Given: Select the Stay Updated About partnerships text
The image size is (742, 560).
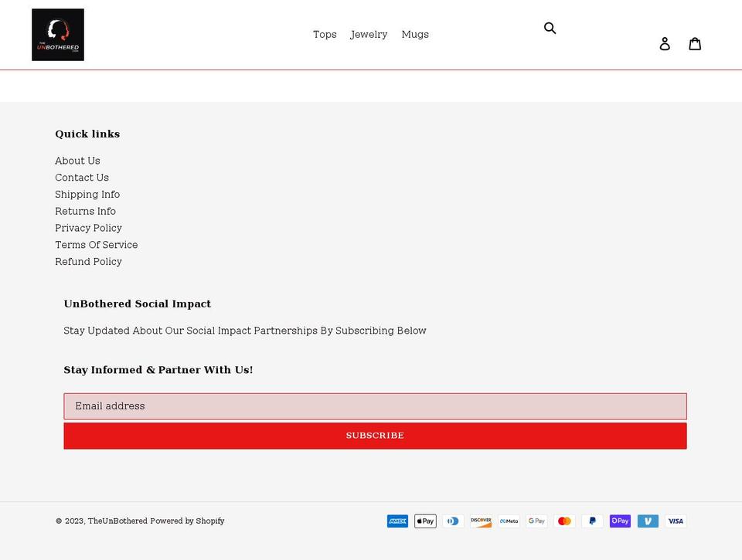Looking at the screenshot, I should (245, 331).
